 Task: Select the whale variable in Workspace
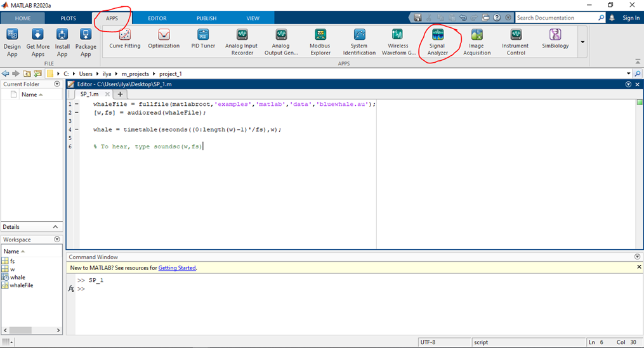click(18, 278)
